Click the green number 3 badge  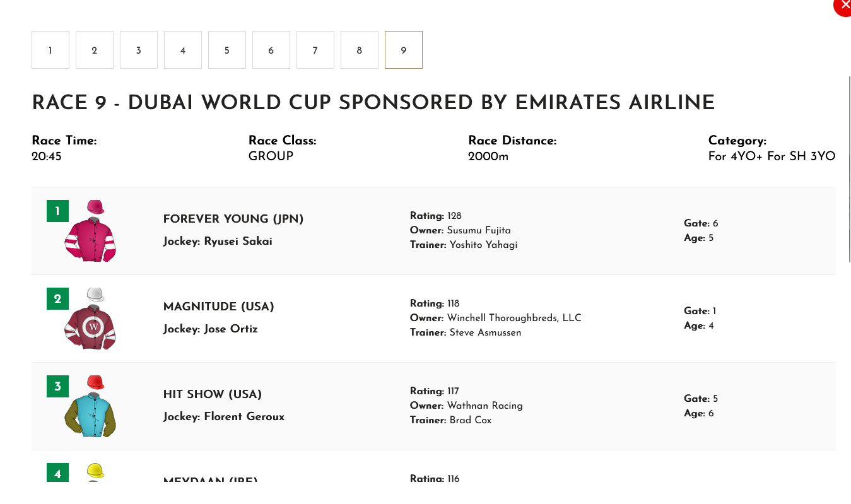57,387
